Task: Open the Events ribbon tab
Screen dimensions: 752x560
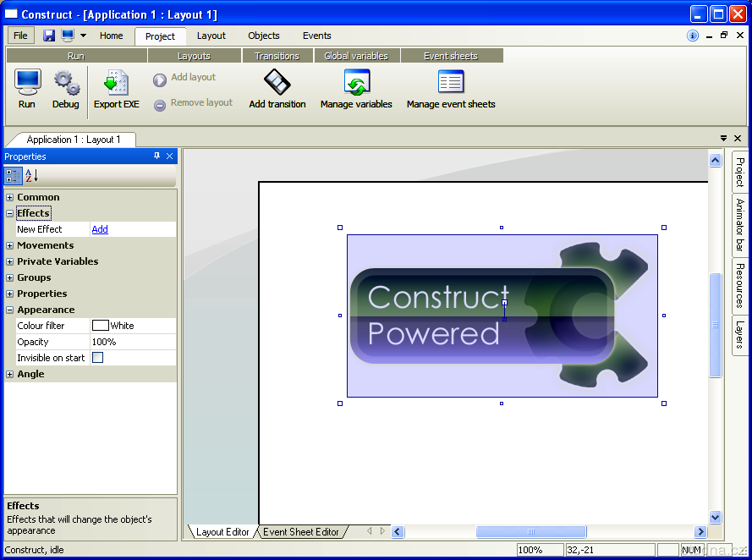Action: click(316, 36)
